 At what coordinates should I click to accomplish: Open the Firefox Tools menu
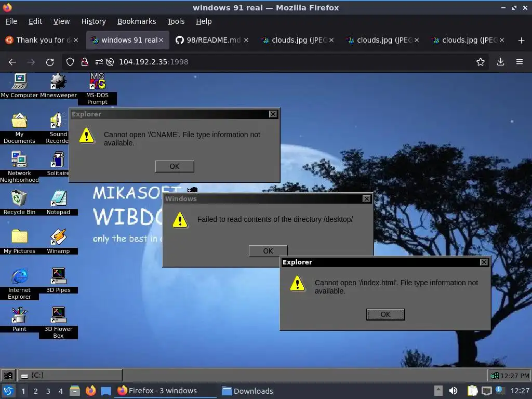(176, 21)
